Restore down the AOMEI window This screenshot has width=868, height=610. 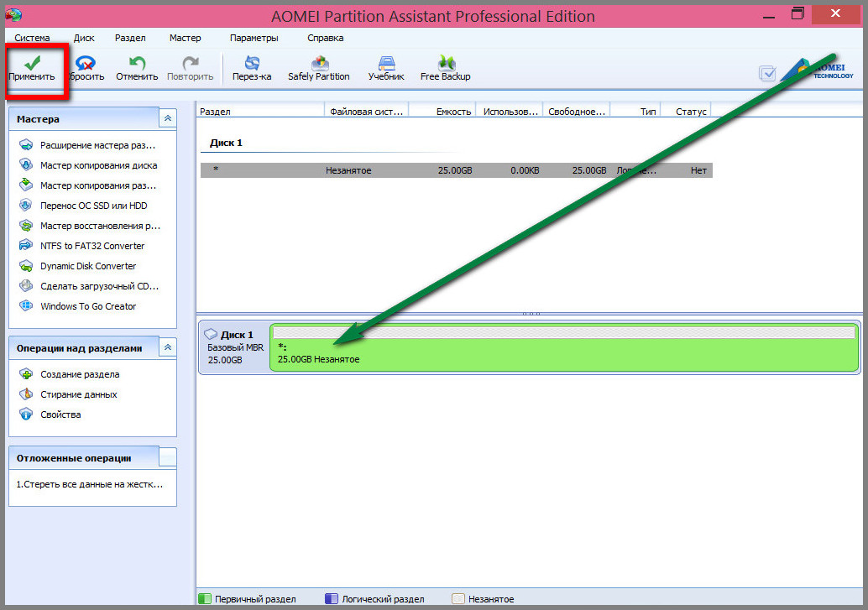797,14
